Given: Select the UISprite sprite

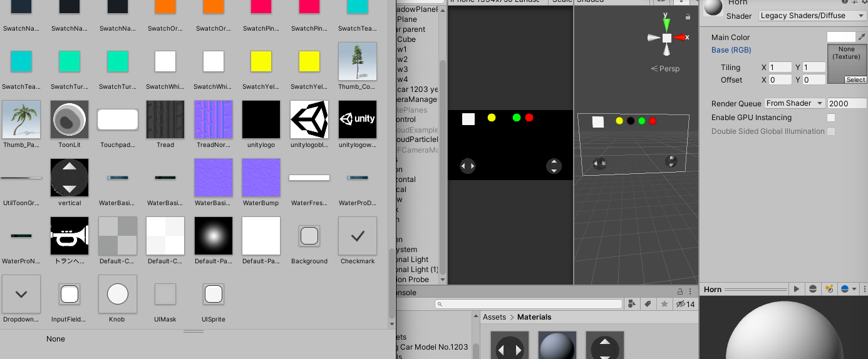Looking at the screenshot, I should 214,294.
